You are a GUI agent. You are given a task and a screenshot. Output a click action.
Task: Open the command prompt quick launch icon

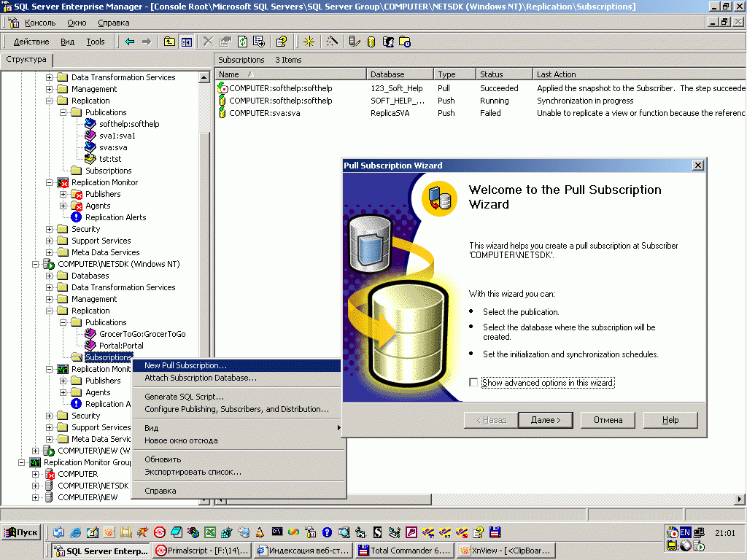coord(276,532)
